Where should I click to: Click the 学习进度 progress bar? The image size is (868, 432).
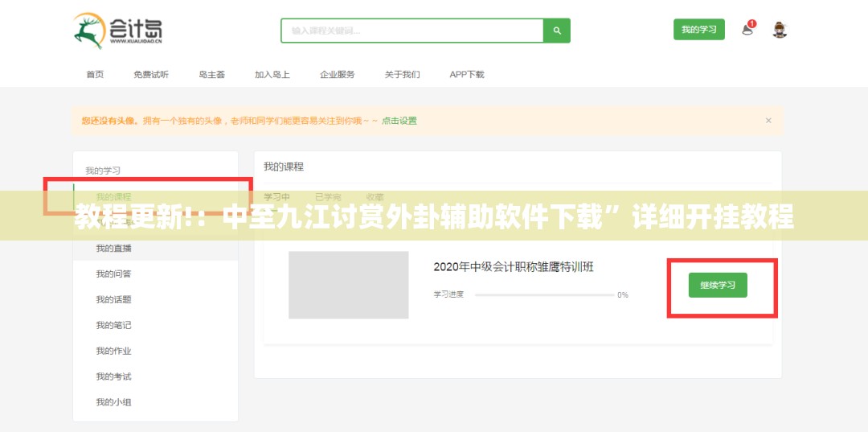click(545, 294)
